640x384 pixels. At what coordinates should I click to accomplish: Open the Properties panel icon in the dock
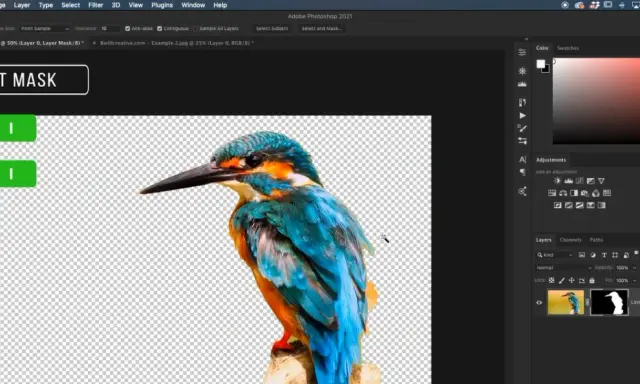tap(522, 52)
